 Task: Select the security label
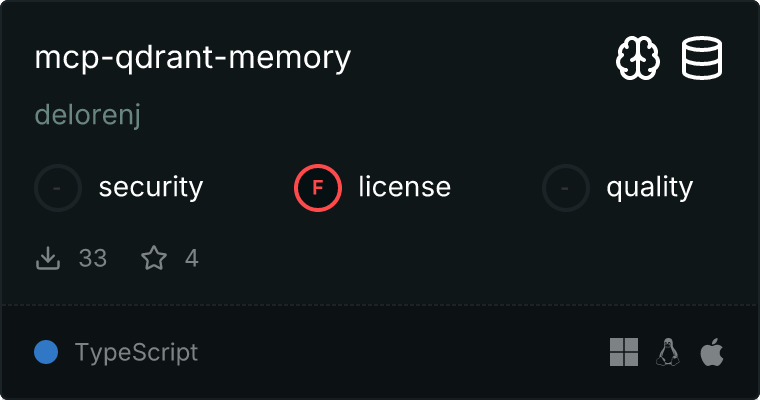tap(151, 187)
